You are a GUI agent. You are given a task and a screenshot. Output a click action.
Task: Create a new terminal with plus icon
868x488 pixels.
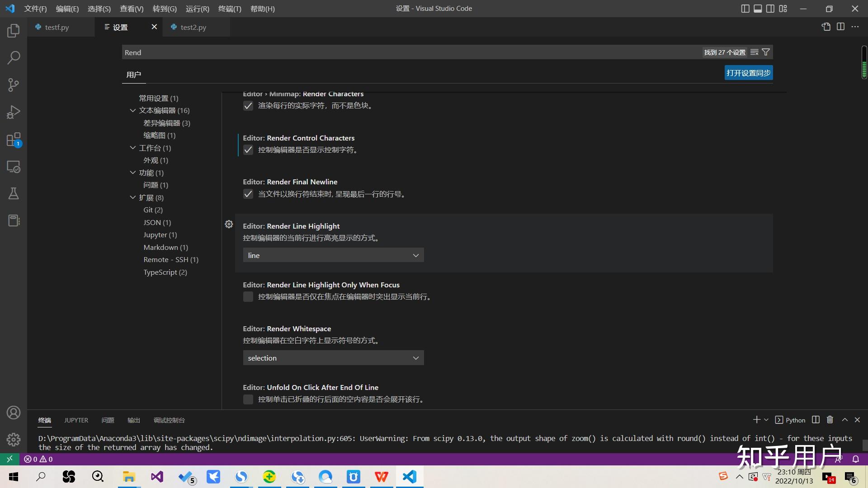pos(756,420)
